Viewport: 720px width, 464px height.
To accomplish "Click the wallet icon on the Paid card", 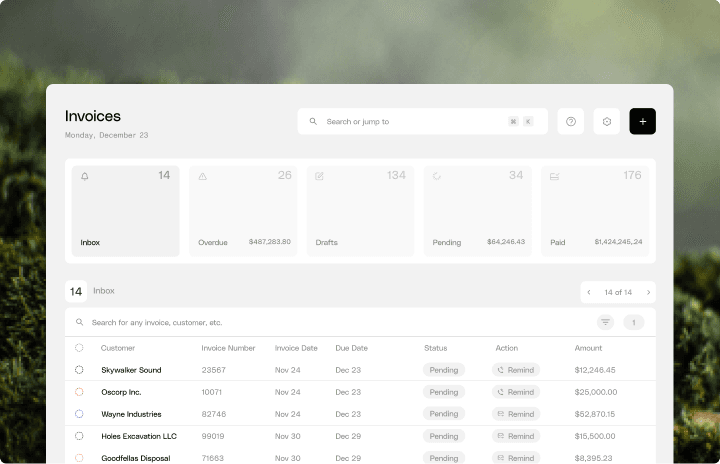I will click(x=554, y=176).
